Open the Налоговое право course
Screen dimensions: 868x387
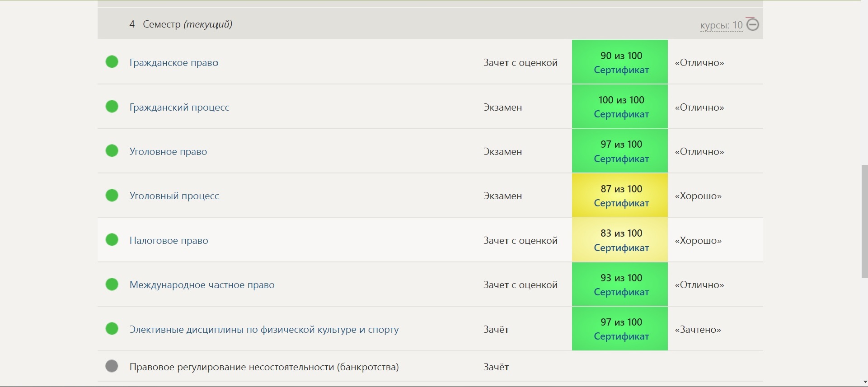click(x=169, y=240)
